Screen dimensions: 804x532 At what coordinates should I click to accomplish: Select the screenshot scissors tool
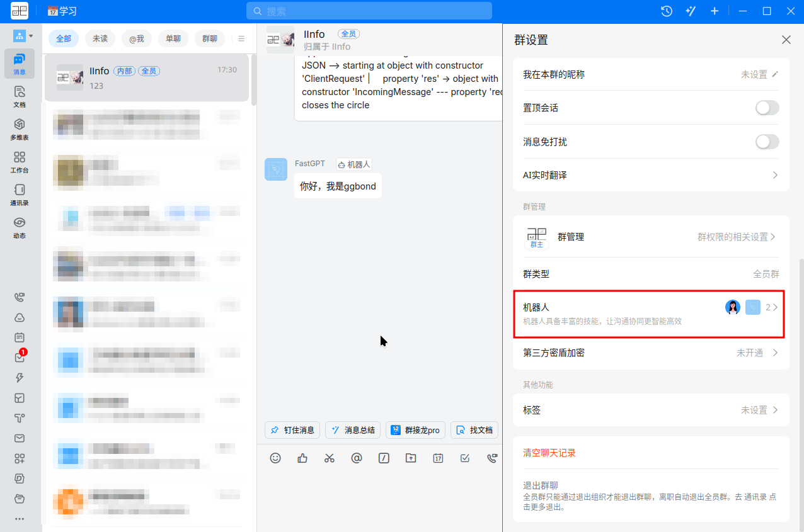330,458
